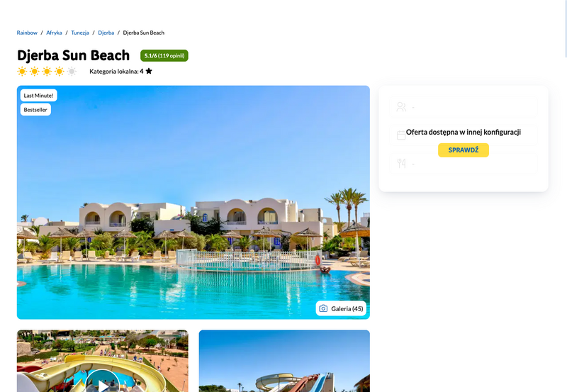The image size is (567, 392).
Task: Go to Afryka breadcrumb
Action: click(54, 33)
